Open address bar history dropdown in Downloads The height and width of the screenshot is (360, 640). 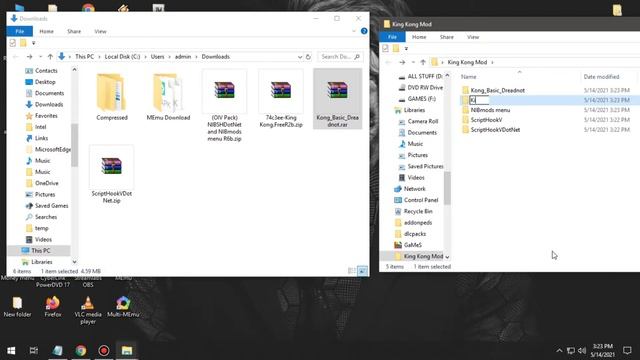click(300, 57)
